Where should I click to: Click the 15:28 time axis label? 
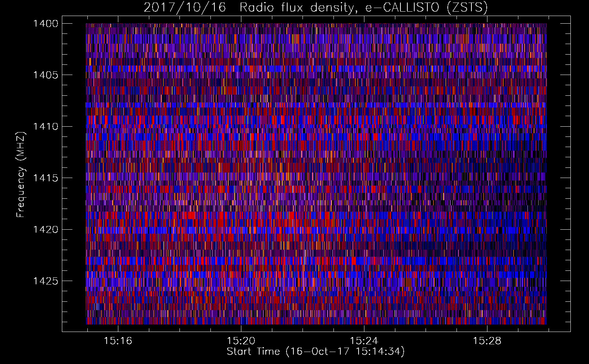tap(487, 341)
